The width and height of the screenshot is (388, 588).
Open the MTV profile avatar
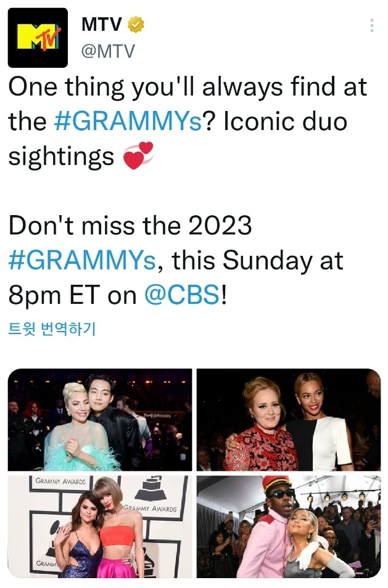coord(38,38)
